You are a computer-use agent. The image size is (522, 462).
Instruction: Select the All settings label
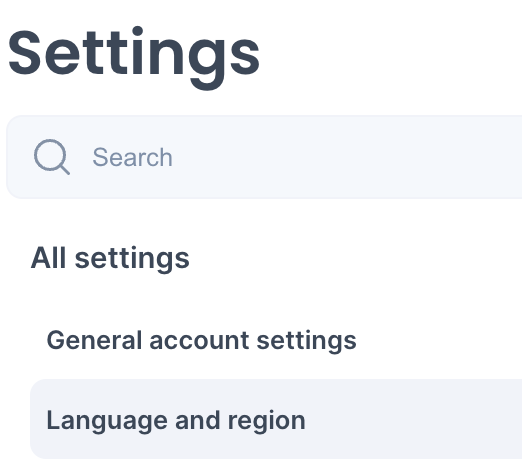click(x=110, y=258)
